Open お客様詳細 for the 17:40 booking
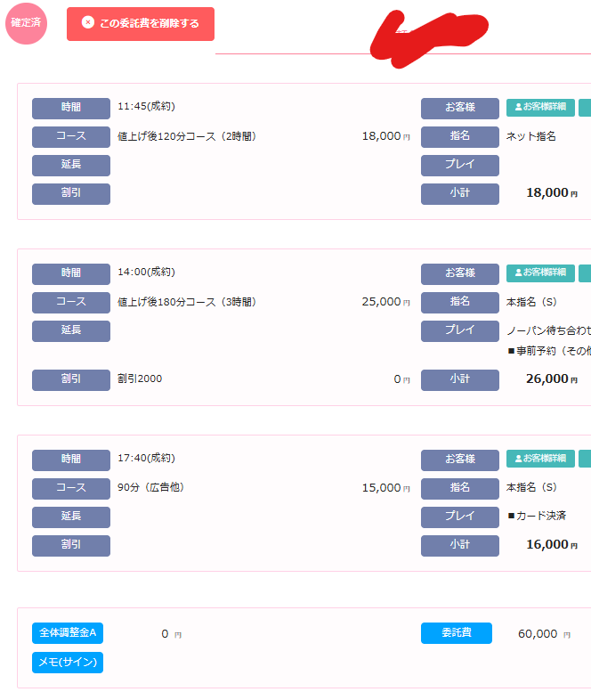591x700 pixels. click(540, 459)
